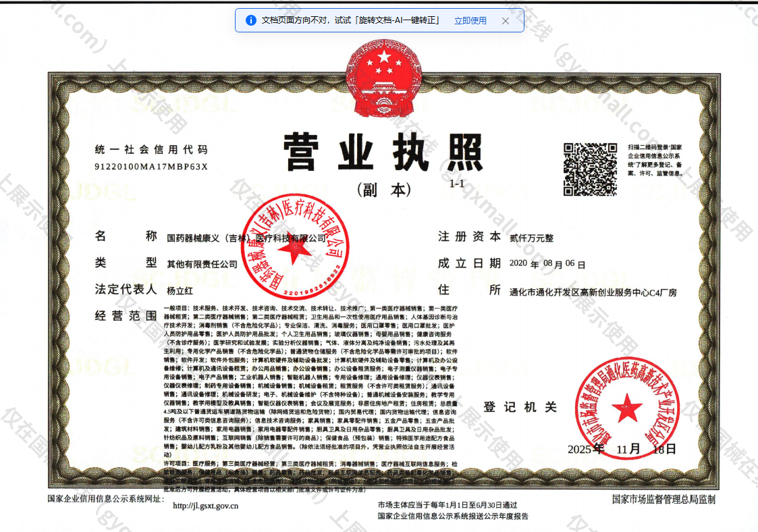Click the 法定代表人 label

[x=126, y=289]
